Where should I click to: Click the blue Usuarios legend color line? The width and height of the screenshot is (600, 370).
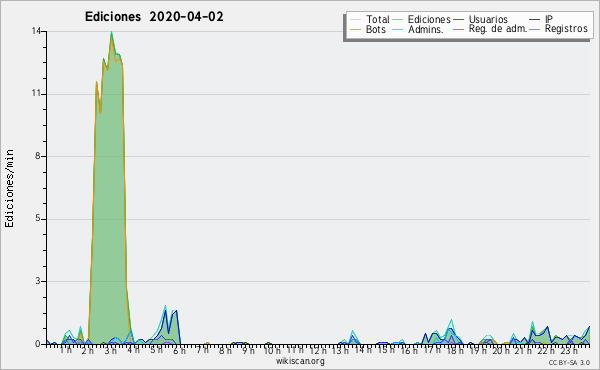[458, 20]
